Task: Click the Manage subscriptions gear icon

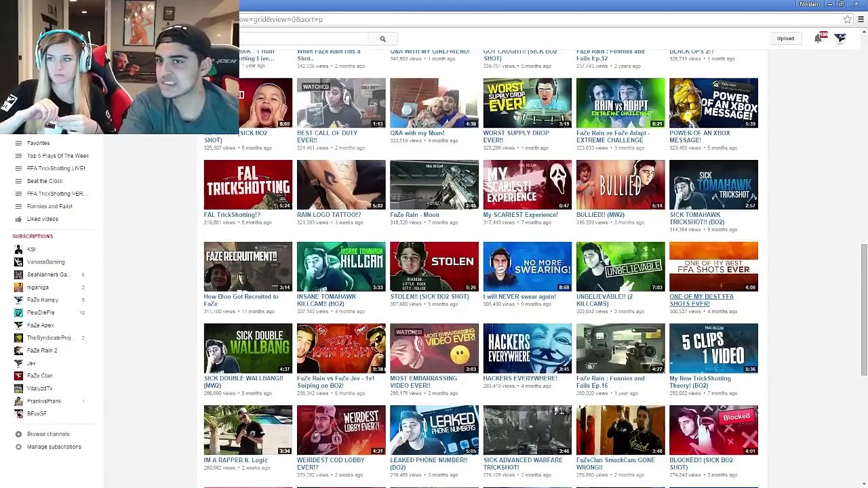Action: 19,447
